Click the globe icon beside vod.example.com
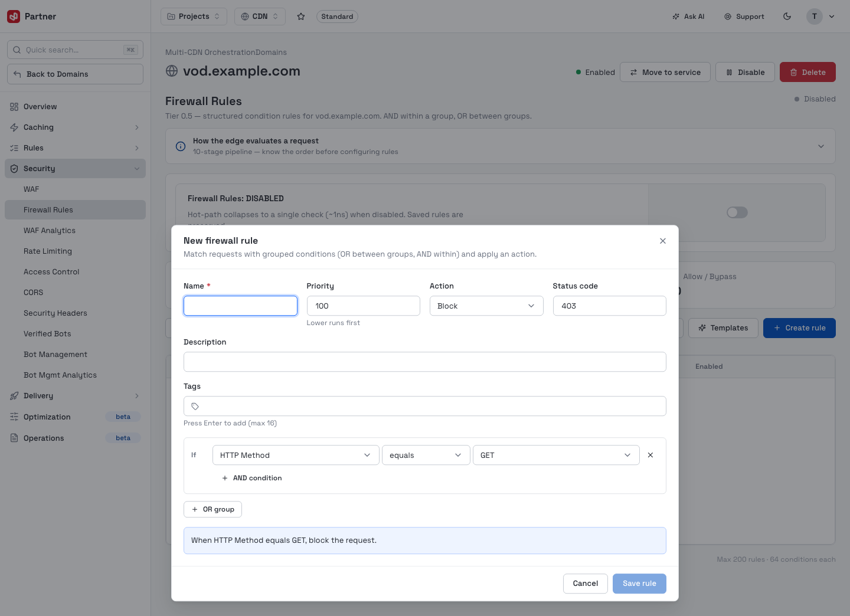Image resolution: width=850 pixels, height=616 pixels. (172, 71)
